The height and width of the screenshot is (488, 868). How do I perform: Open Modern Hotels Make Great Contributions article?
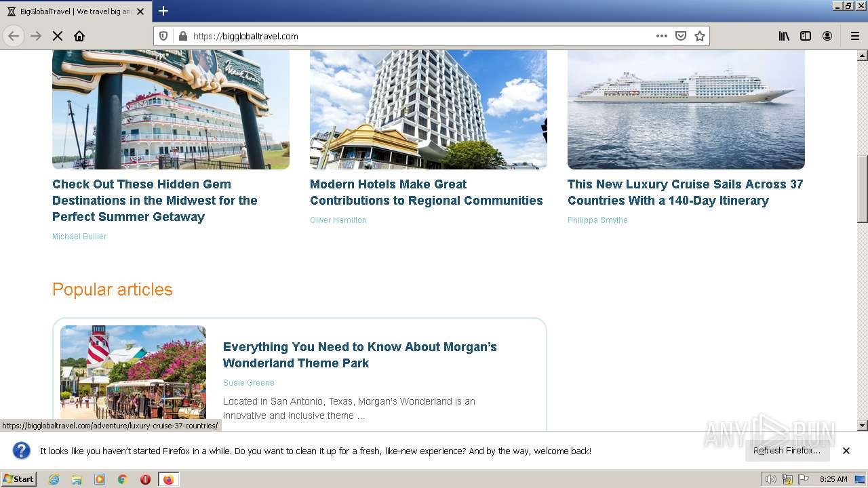pos(427,192)
